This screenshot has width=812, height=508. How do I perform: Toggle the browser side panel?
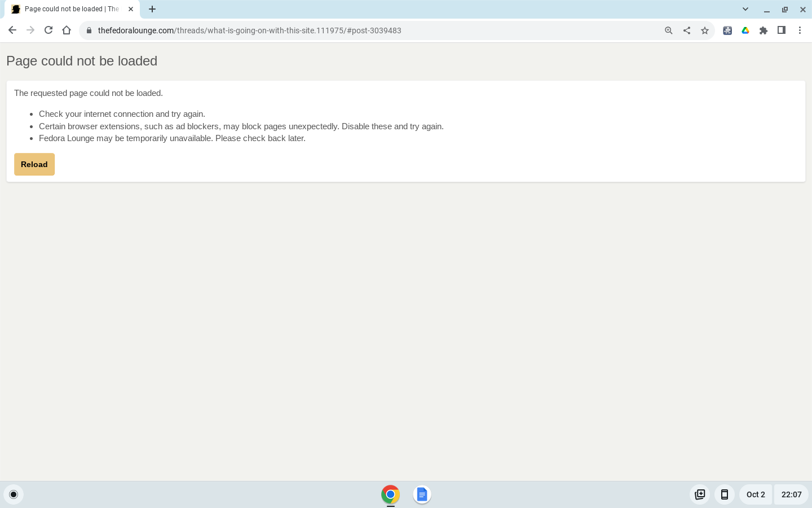[782, 30]
